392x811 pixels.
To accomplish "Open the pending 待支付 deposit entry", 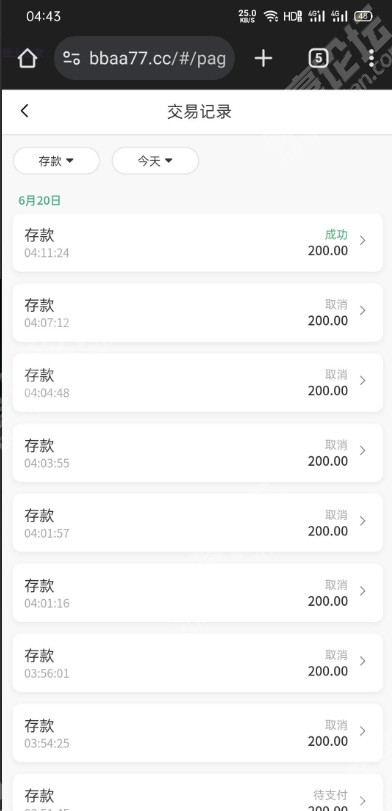I will coord(198,792).
